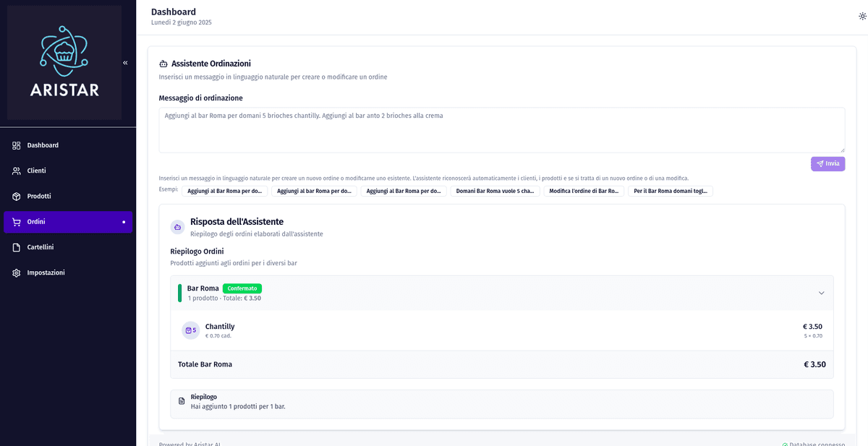Pick the 'Modifica l'ordine di Bar Ro...' example
This screenshot has height=446, width=868.
583,192
